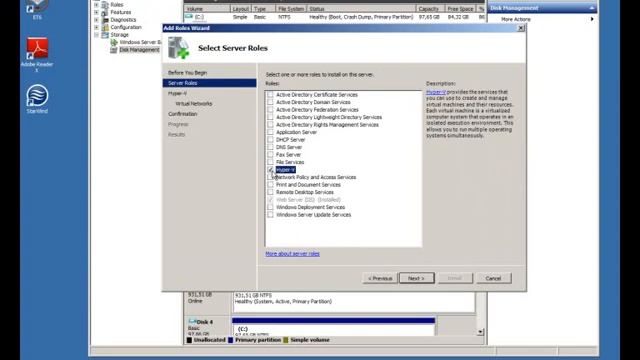This screenshot has height=360, width=640.
Task: Tick the Application Server checkbox
Action: [x=270, y=132]
